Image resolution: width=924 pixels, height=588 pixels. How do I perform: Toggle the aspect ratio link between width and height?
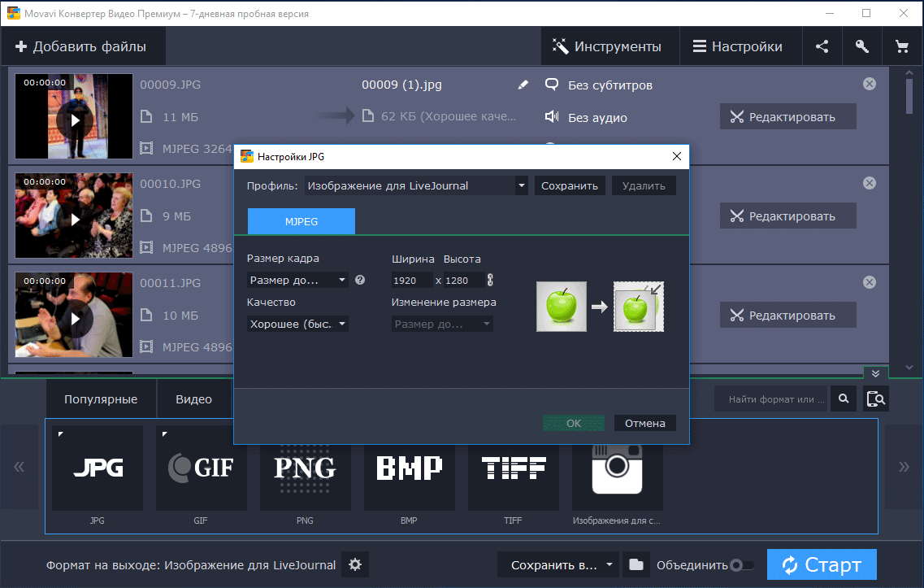click(490, 280)
